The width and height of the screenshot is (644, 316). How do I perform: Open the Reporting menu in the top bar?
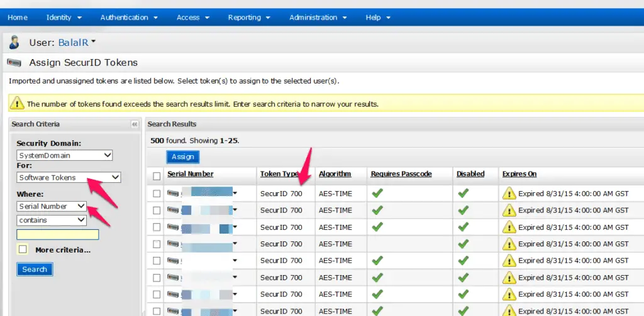click(x=249, y=18)
